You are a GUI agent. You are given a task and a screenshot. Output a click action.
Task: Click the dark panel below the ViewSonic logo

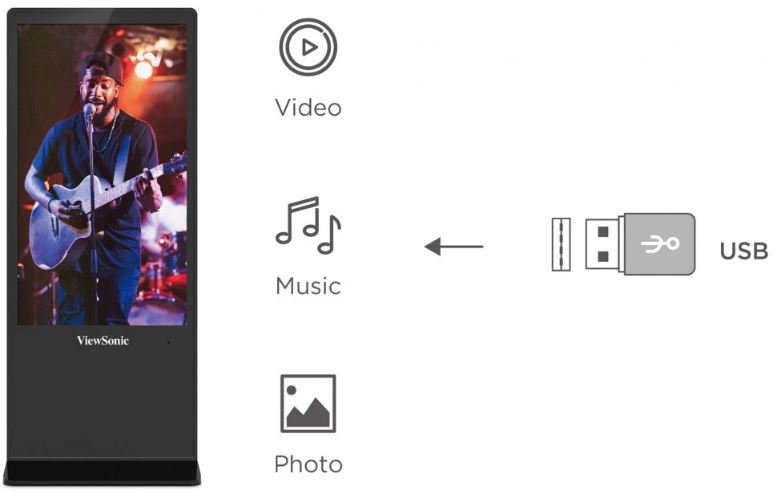(x=102, y=401)
